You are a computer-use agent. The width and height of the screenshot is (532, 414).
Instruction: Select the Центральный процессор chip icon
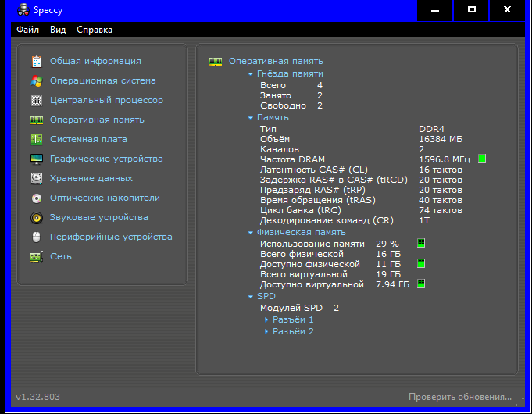pyautogui.click(x=36, y=100)
